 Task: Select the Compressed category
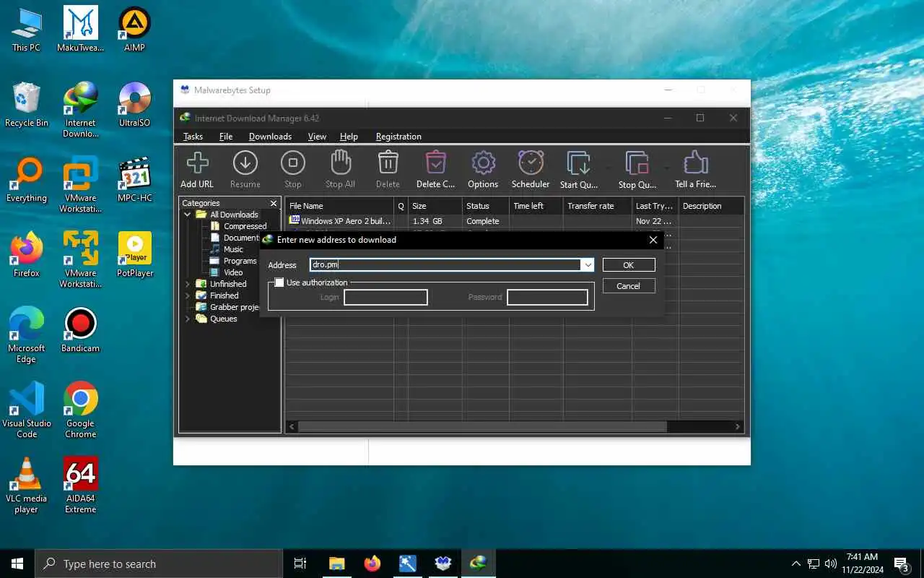237,226
